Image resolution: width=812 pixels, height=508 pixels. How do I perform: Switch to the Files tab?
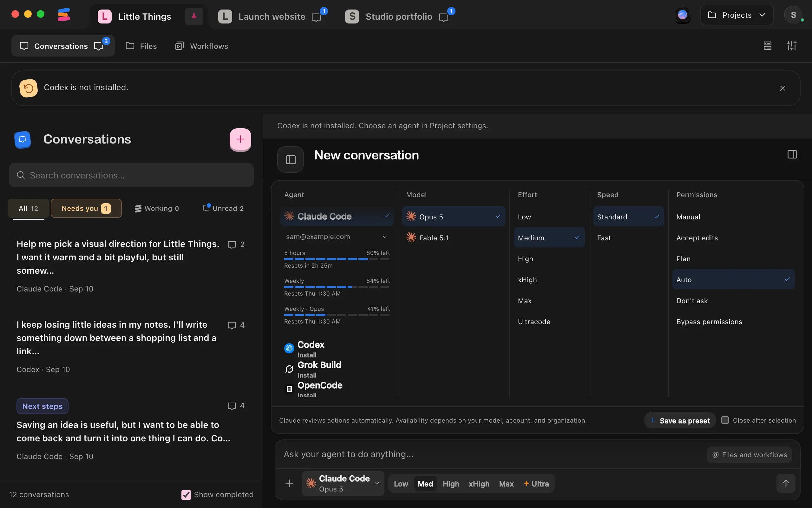(x=141, y=46)
